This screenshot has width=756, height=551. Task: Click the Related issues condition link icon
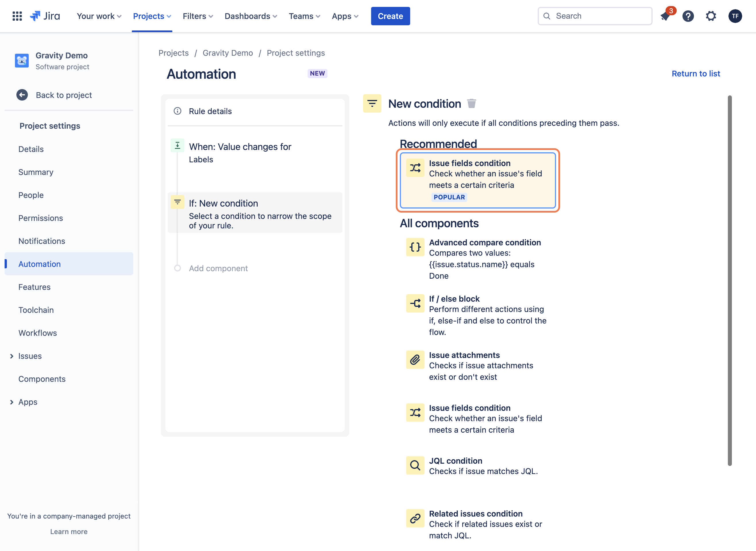click(415, 518)
